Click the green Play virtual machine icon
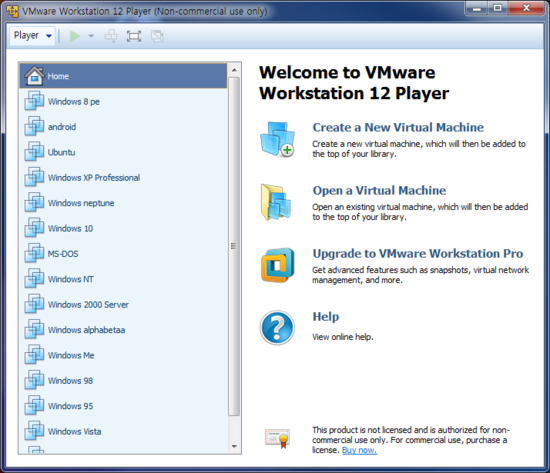 tap(75, 36)
